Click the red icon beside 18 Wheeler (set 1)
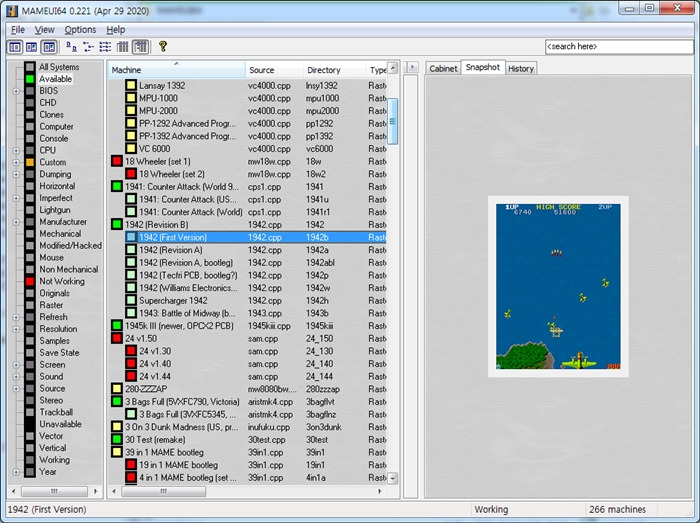The height and width of the screenshot is (523, 700). click(x=117, y=161)
